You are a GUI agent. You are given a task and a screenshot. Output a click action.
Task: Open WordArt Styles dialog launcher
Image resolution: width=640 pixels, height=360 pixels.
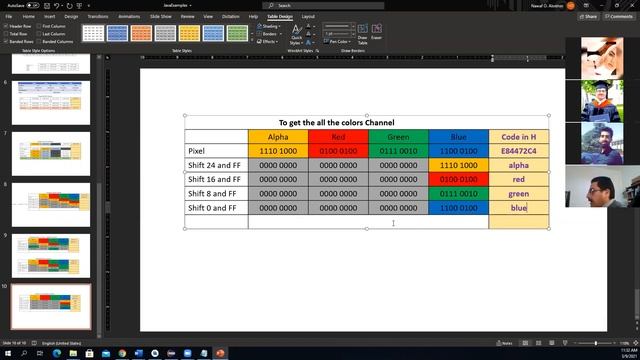[317, 51]
